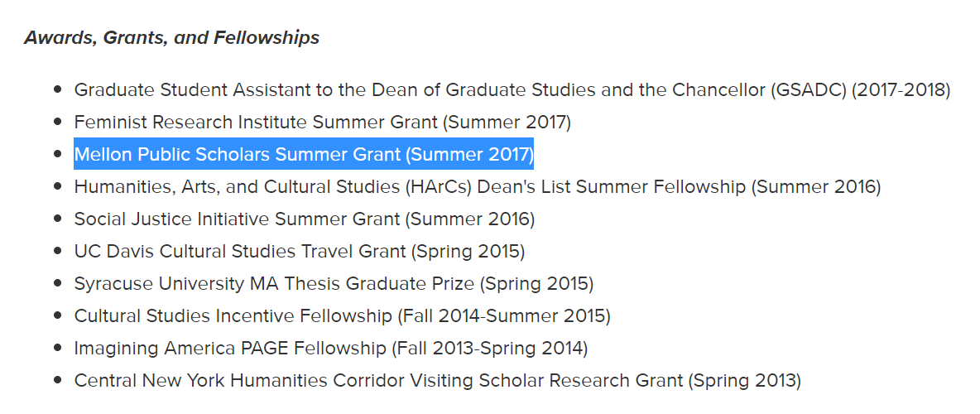Click the UC Davis Cultural Studies Travel Grant
This screenshot has width=980, height=414.
click(x=299, y=252)
